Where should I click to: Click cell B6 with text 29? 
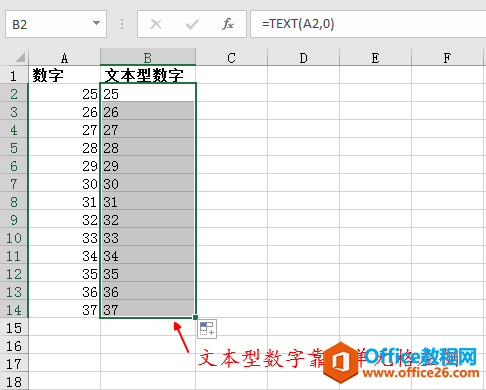148,165
